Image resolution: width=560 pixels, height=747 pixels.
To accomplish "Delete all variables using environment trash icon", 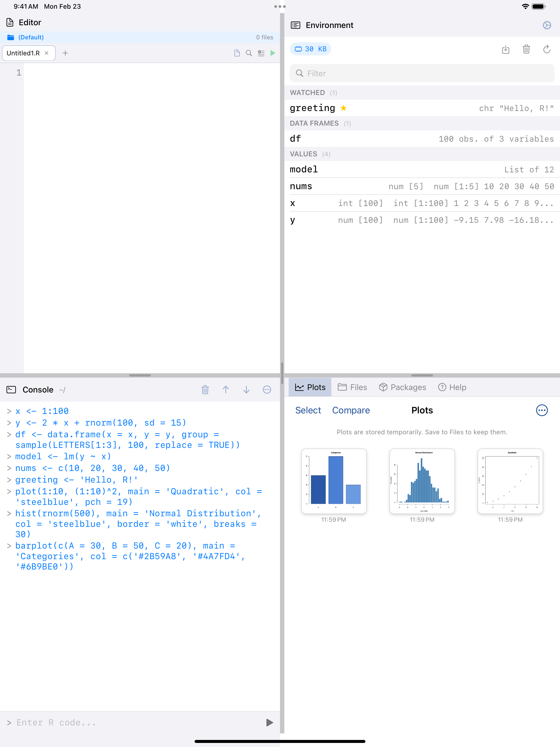I will pos(526,50).
